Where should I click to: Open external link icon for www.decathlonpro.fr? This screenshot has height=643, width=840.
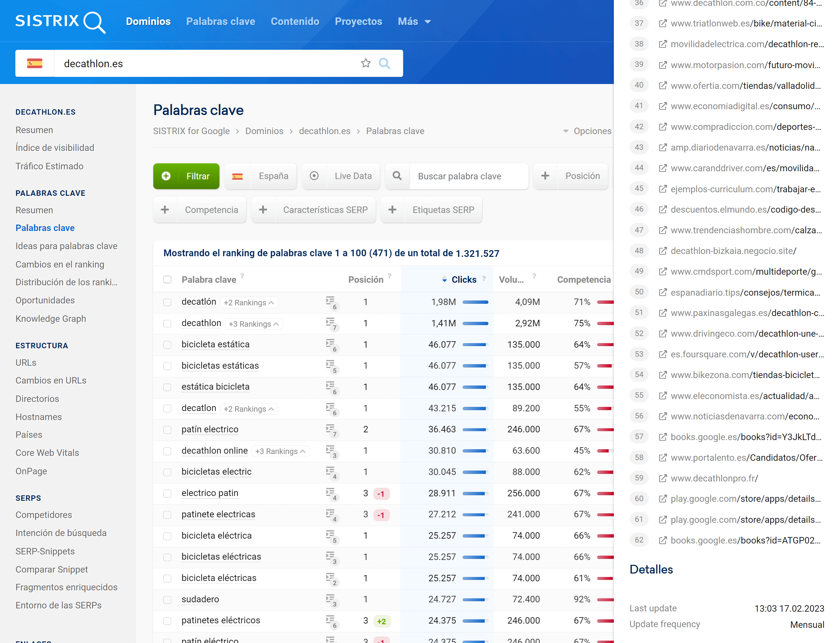[x=662, y=479]
